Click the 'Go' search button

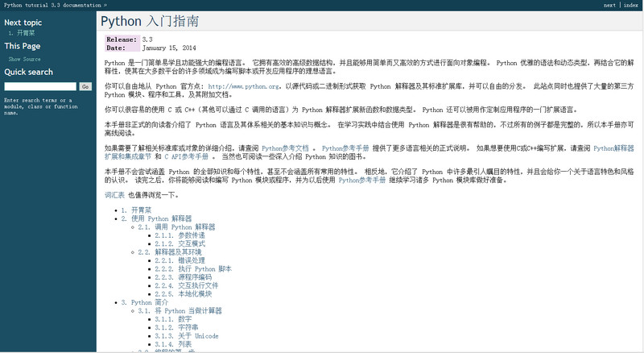click(x=85, y=86)
